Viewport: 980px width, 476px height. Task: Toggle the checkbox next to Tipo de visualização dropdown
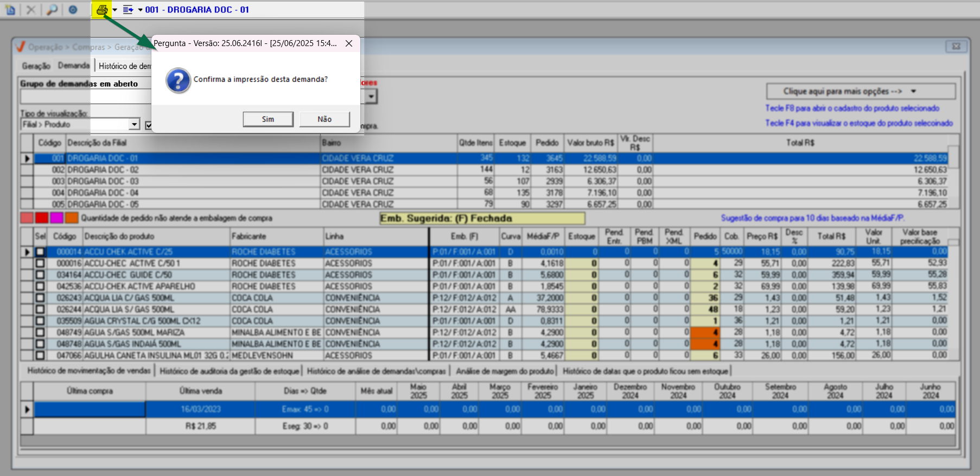click(149, 125)
